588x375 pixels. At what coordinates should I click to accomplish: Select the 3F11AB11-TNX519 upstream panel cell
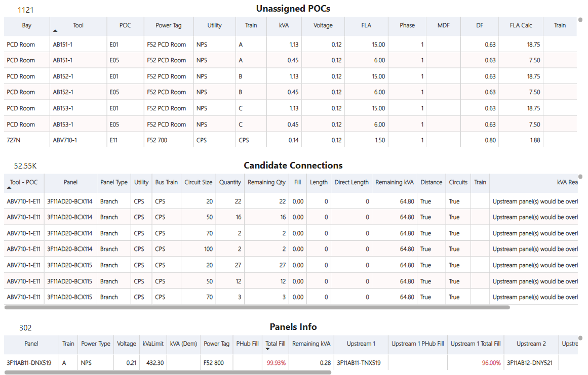[x=359, y=362]
